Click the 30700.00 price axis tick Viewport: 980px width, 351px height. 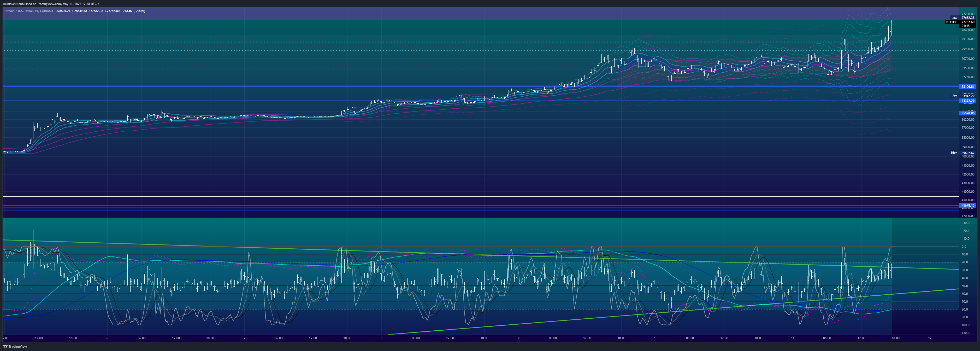pyautogui.click(x=968, y=59)
